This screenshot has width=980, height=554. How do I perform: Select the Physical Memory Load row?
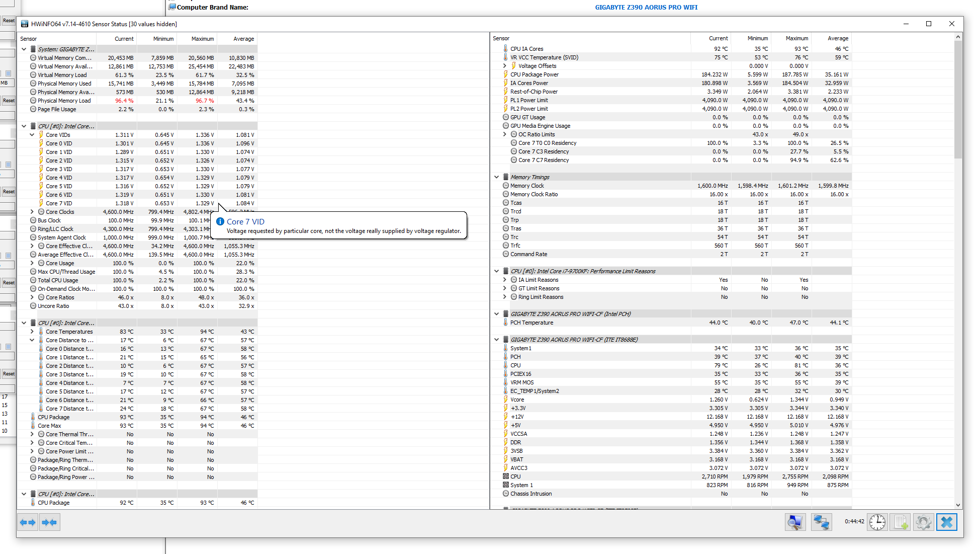pyautogui.click(x=64, y=101)
